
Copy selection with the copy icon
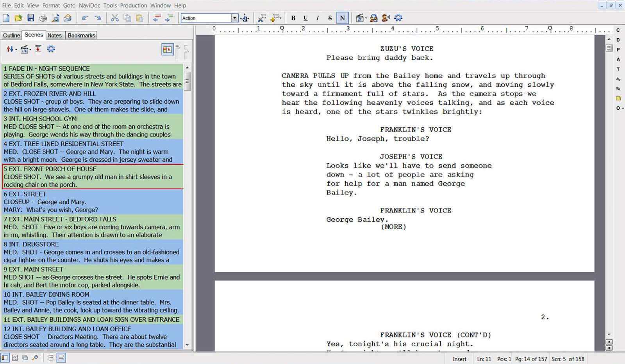(x=127, y=18)
